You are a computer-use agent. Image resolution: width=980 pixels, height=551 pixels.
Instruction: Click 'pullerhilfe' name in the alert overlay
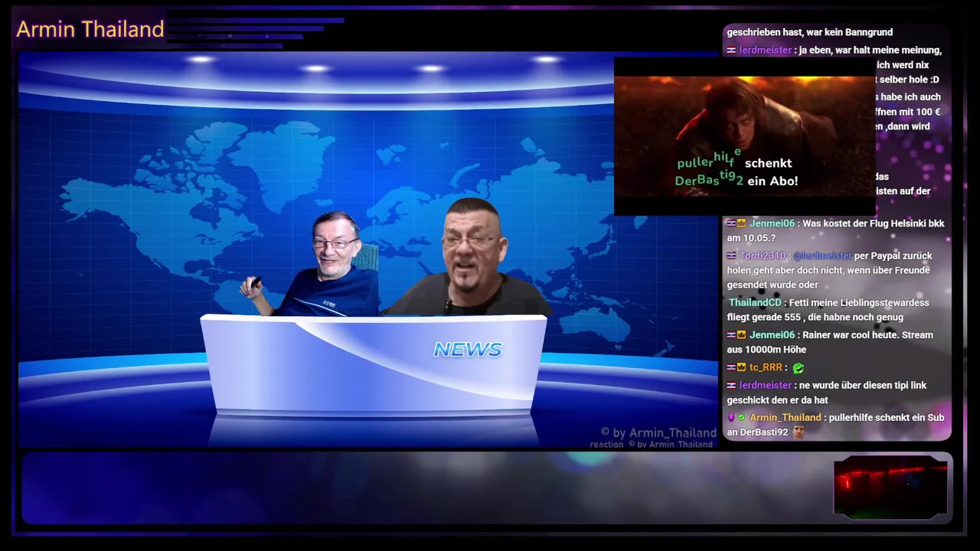710,160
